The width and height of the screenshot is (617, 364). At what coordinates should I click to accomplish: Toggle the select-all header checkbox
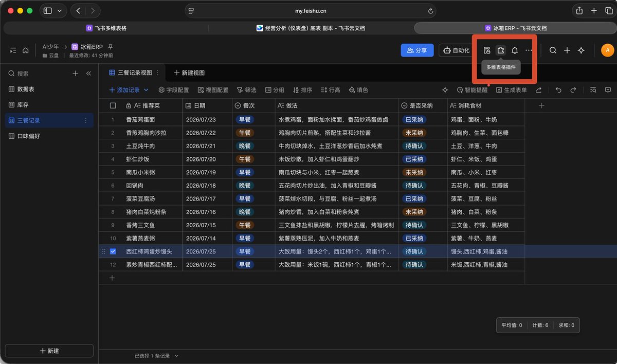[x=113, y=105]
